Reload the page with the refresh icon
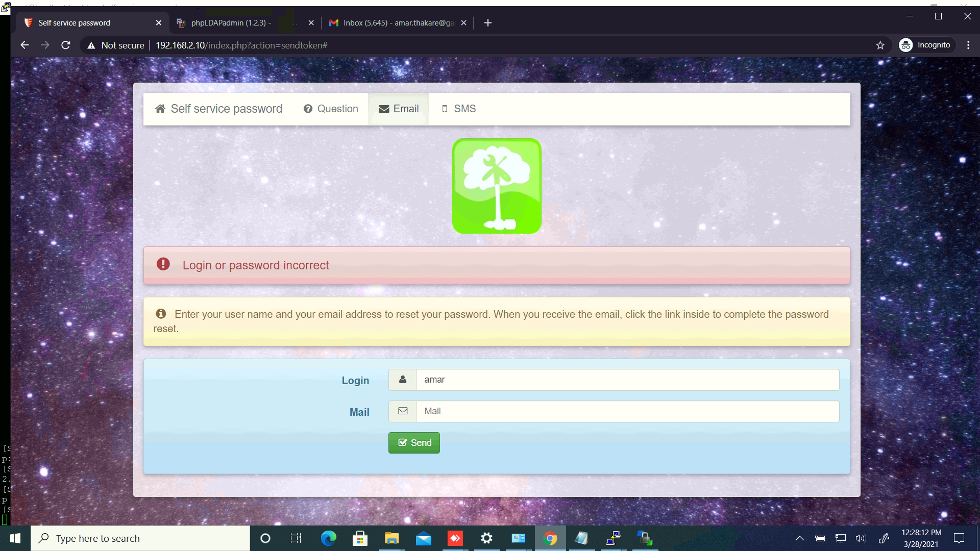Viewport: 980px width, 551px height. click(66, 45)
